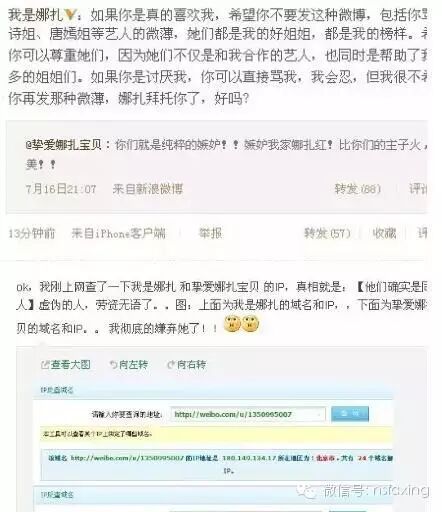
Task: Click the 7月16日21:07 timestamp link
Action: 61,189
